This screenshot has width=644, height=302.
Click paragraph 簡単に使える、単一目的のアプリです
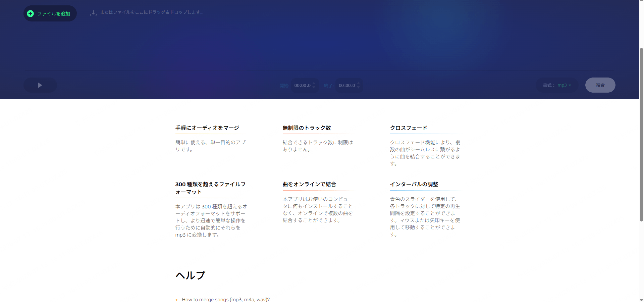210,146
